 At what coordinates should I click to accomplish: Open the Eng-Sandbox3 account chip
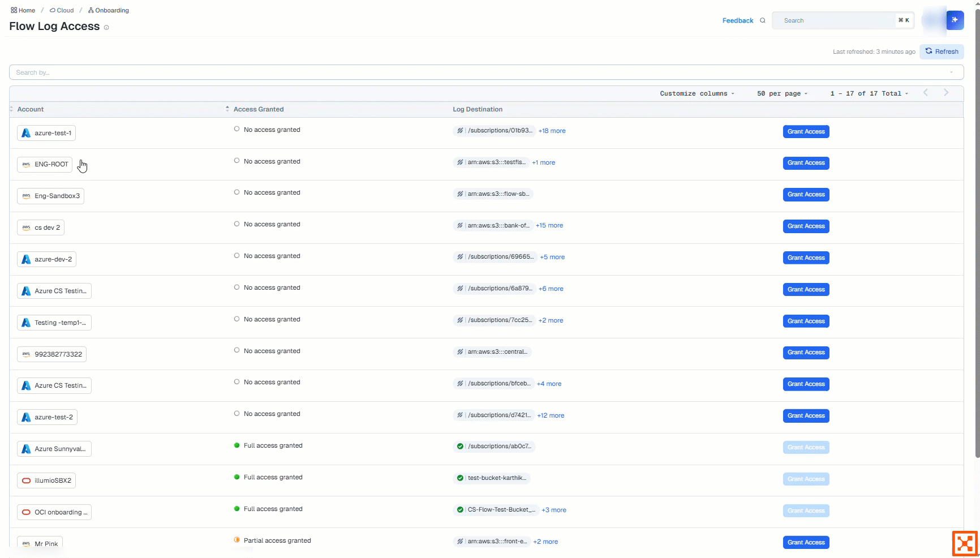coord(50,196)
